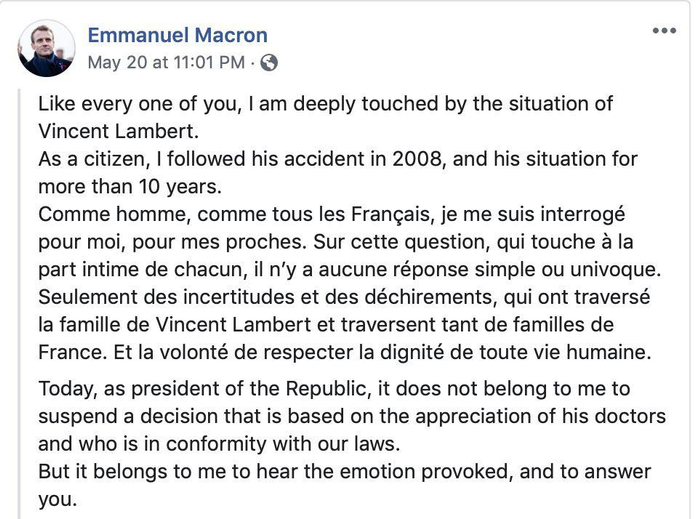Viewport: 700px width, 519px height.
Task: Click the line beginning "As a citizen"
Action: [336, 160]
